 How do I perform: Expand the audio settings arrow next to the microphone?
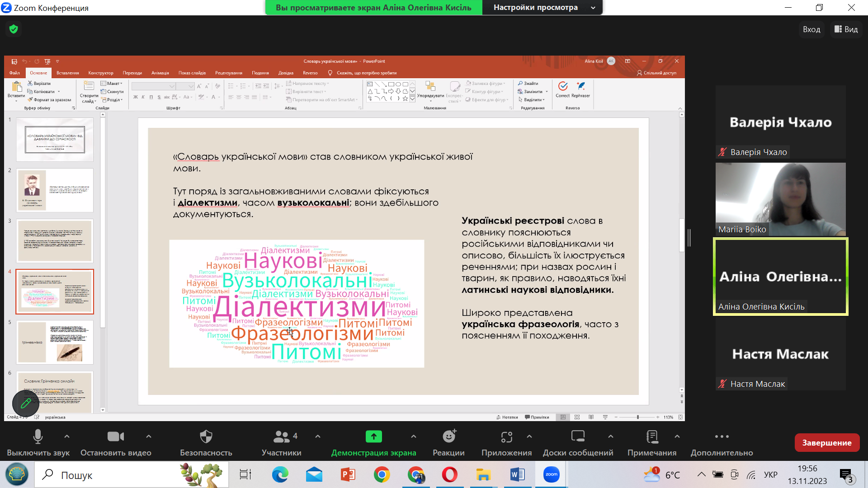pos(67,436)
